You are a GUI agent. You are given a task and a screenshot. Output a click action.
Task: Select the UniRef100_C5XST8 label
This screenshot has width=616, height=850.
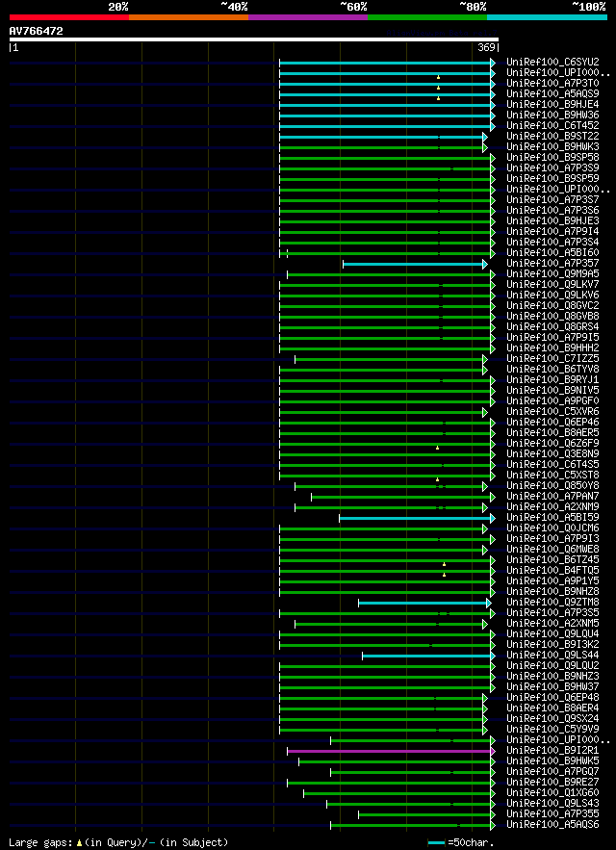click(x=552, y=475)
